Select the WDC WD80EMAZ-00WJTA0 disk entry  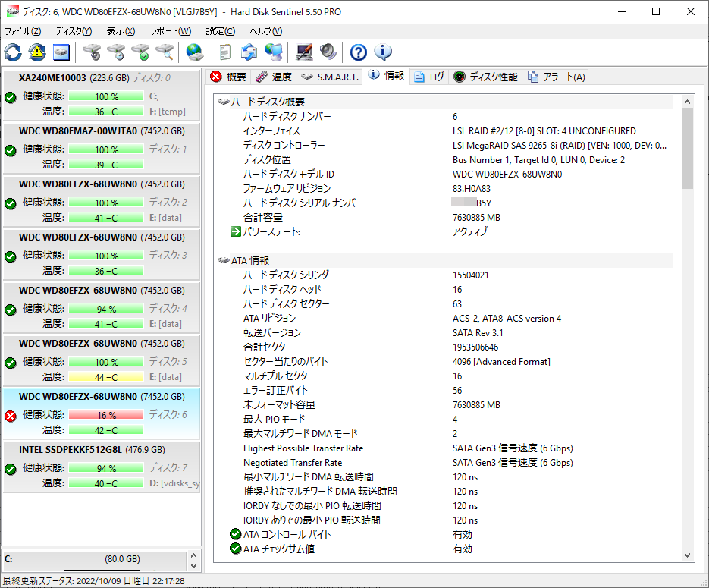point(102,148)
